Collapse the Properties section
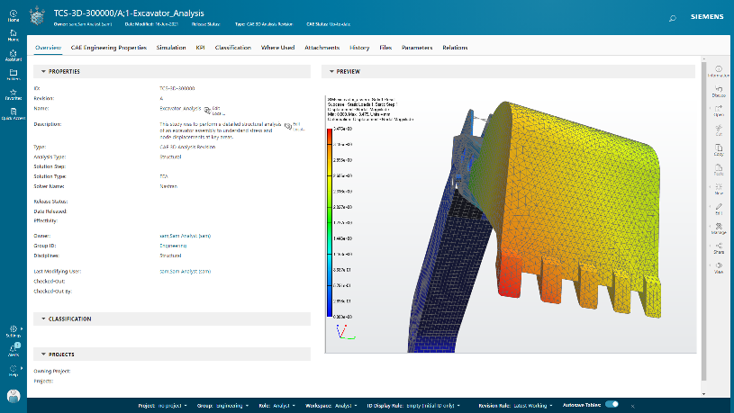The height and width of the screenshot is (413, 734). coord(40,72)
